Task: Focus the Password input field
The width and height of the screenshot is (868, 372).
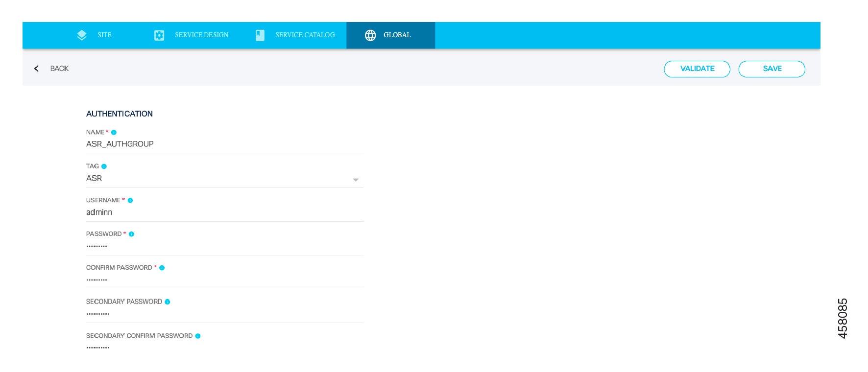Action: click(225, 246)
